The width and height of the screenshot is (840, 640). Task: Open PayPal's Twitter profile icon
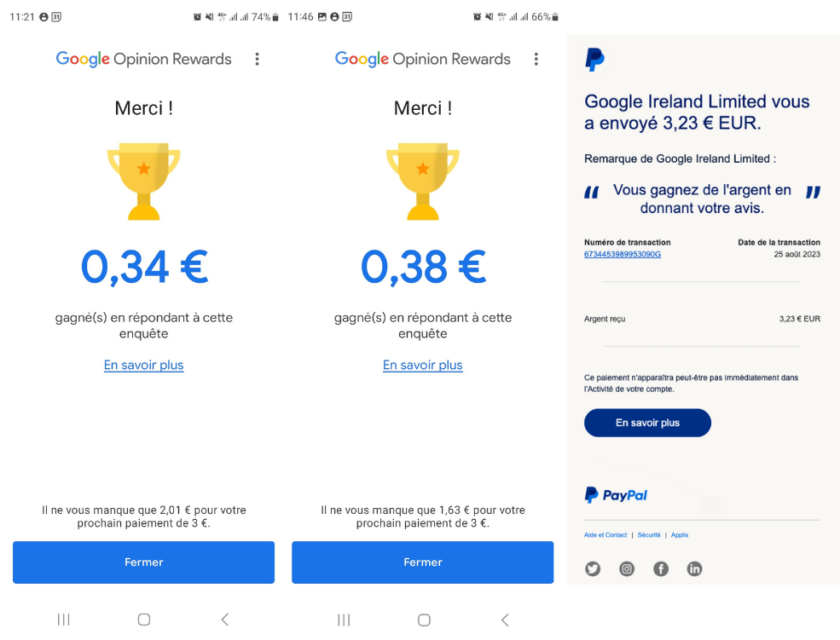coord(593,568)
